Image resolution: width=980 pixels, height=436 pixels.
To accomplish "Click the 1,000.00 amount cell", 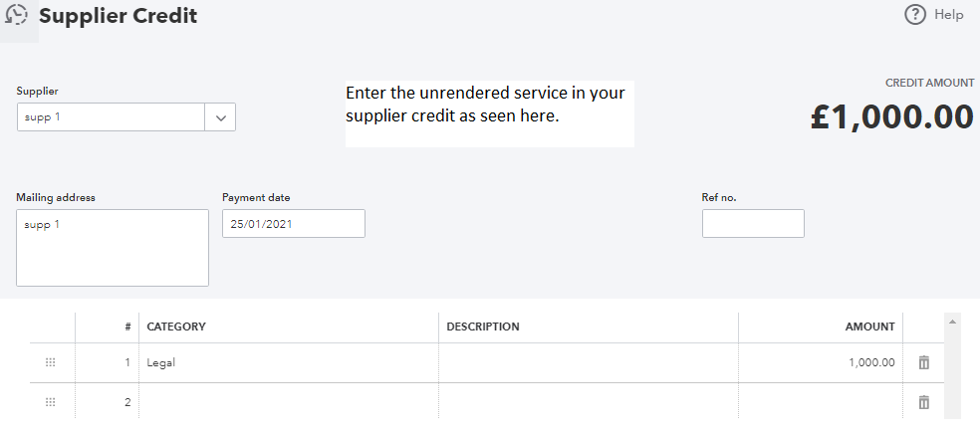I will coord(819,363).
